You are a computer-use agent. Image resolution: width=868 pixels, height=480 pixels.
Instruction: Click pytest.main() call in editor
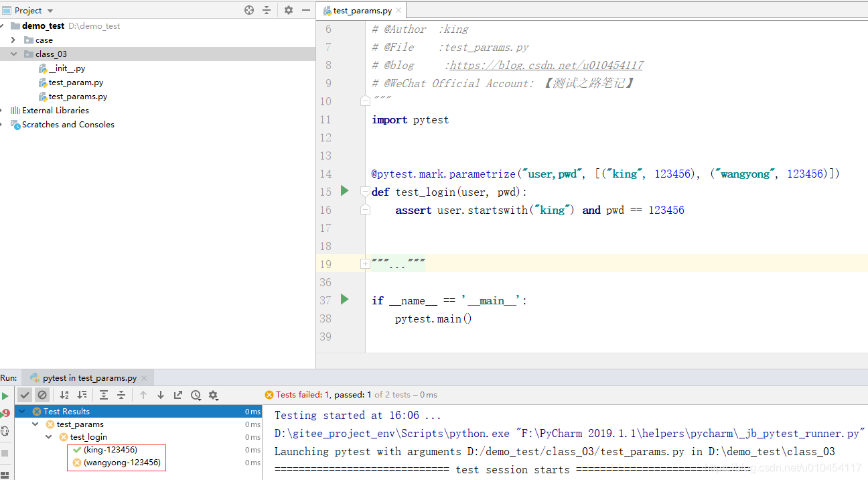point(433,318)
